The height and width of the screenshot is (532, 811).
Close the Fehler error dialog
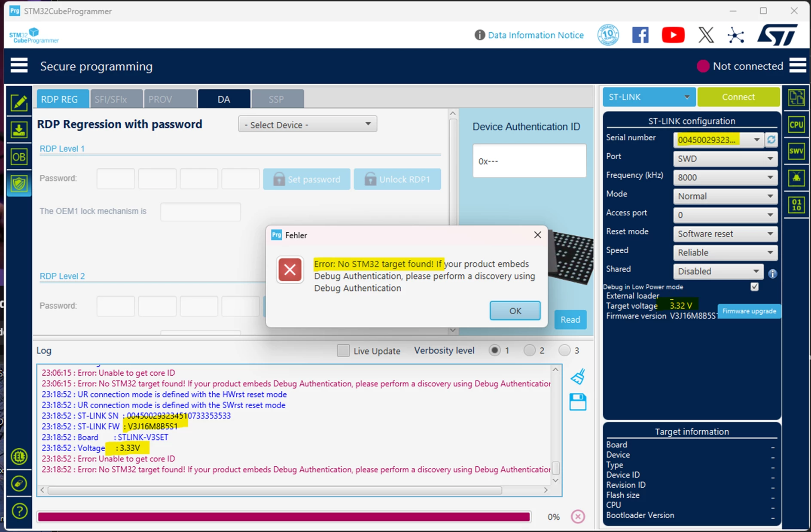click(x=537, y=235)
